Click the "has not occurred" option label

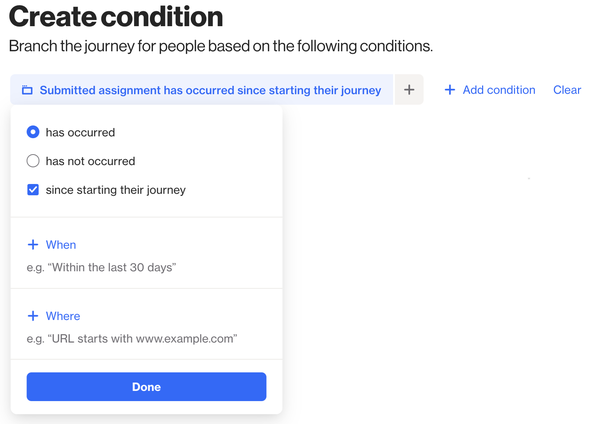pyautogui.click(x=90, y=161)
